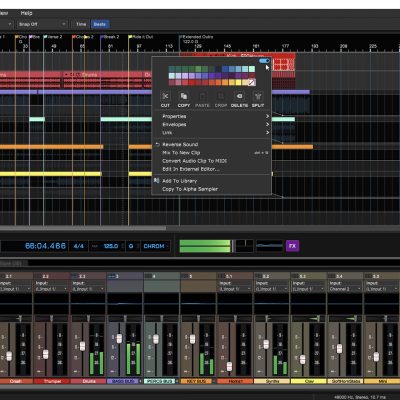The height and width of the screenshot is (400, 400).
Task: Click the library icon beside Add To Library
Action: click(x=157, y=181)
